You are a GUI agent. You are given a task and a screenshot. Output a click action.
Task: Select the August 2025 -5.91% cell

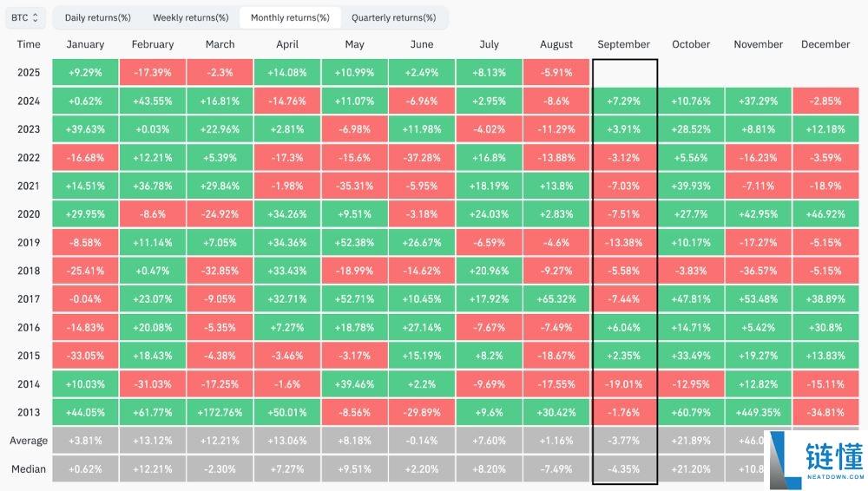click(556, 73)
